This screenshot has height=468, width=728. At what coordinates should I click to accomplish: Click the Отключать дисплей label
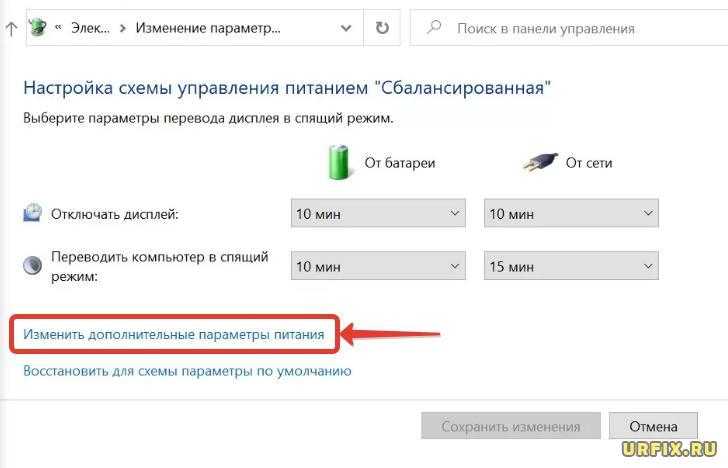115,214
